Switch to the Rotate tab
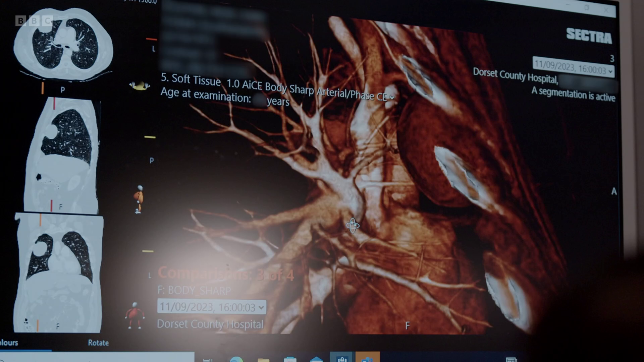This screenshot has height=362, width=644. (x=98, y=343)
